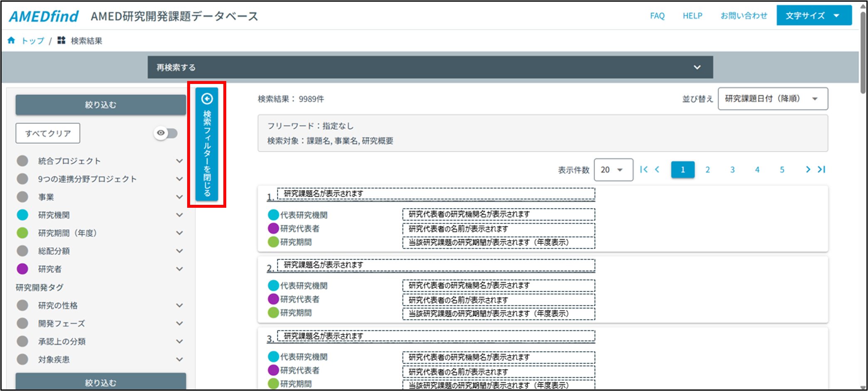Image resolution: width=868 pixels, height=391 pixels.
Task: Open the FAQ link
Action: click(657, 16)
